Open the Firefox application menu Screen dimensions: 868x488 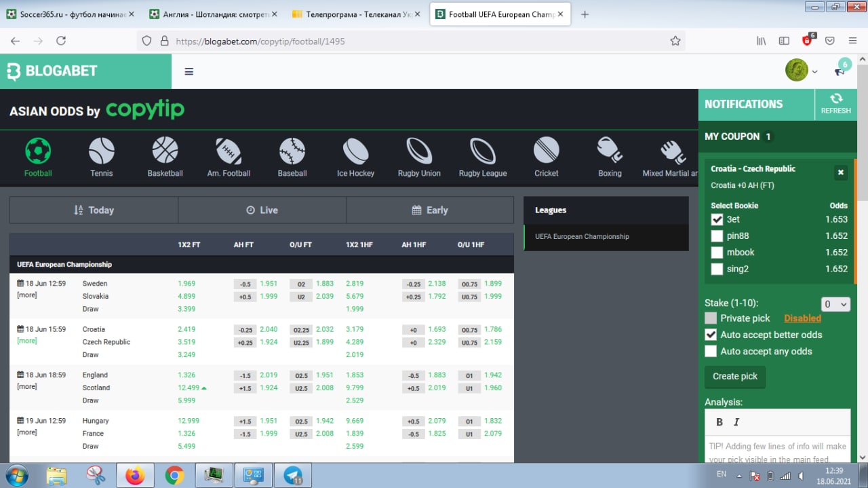click(x=852, y=41)
